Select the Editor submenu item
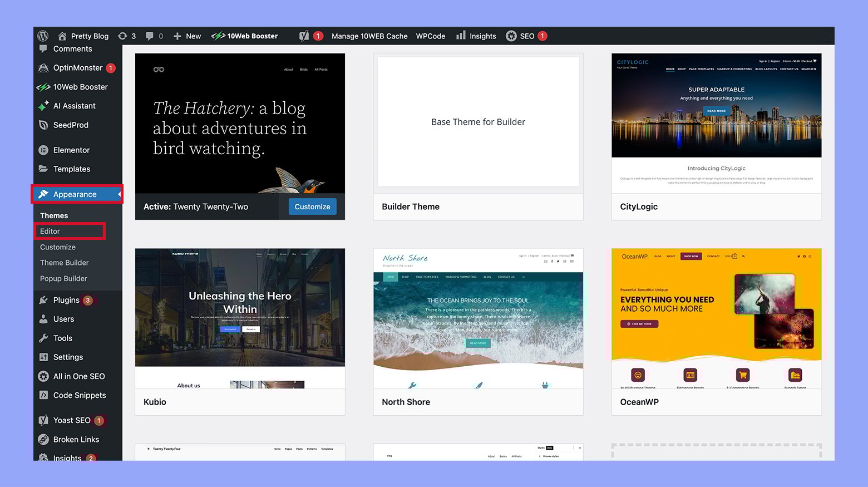Screen dimensions: 868x487 (50, 231)
